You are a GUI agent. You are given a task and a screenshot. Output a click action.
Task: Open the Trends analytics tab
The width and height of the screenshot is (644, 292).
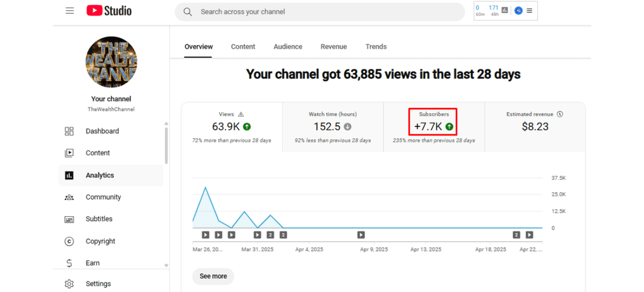tap(376, 47)
